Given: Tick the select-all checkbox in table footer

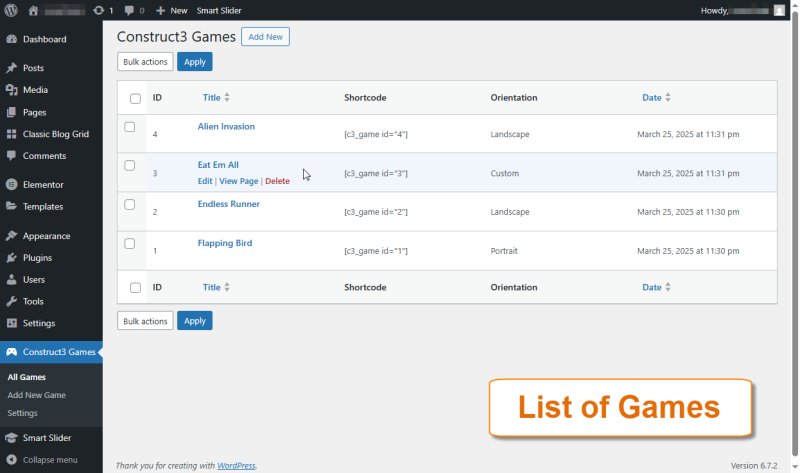Looking at the screenshot, I should (x=135, y=288).
